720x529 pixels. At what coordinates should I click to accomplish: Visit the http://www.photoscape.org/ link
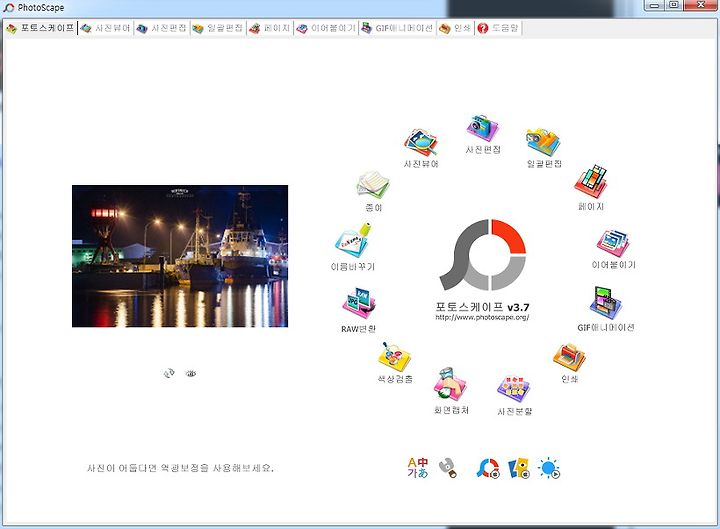[x=482, y=317]
